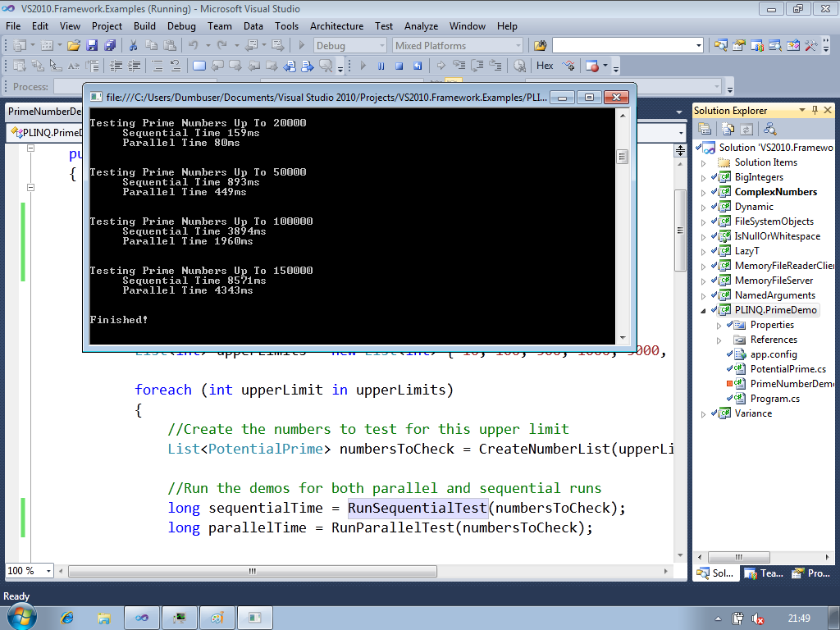Screen dimensions: 840x630
Task: Toggle the Solution Explorer auto-hide pin
Action: click(x=815, y=111)
